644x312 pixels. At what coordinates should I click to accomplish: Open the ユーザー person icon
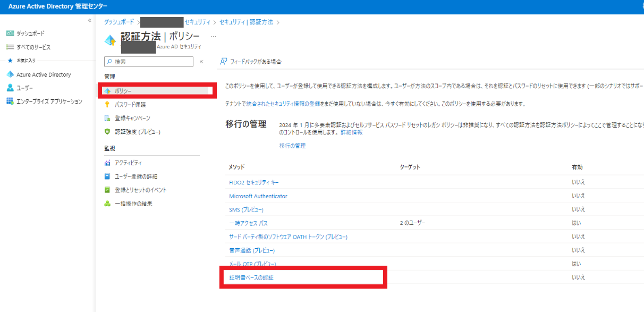pos(10,88)
